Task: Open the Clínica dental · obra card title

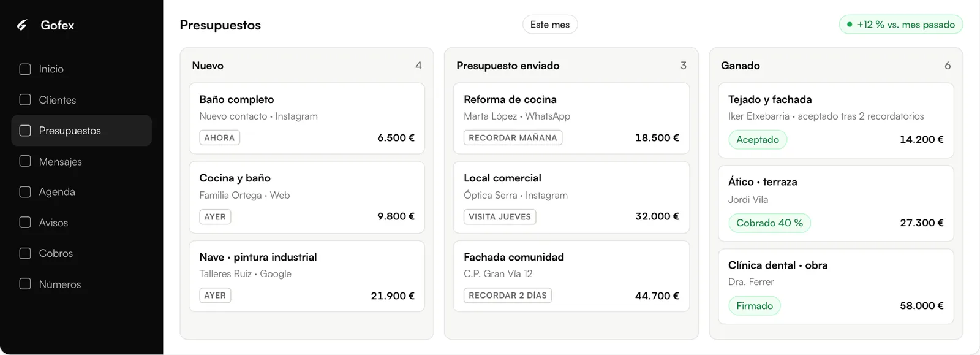Action: tap(778, 265)
